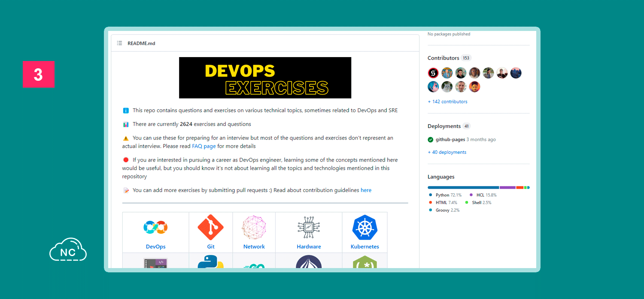Open the README table of contents icon
Viewport: 644px width, 299px height.
(119, 43)
